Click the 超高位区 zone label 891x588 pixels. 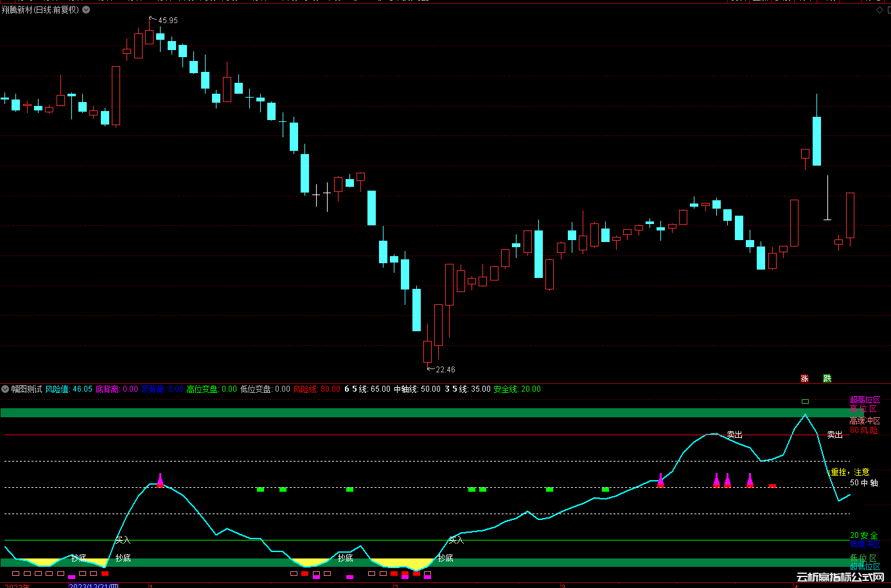865,400
